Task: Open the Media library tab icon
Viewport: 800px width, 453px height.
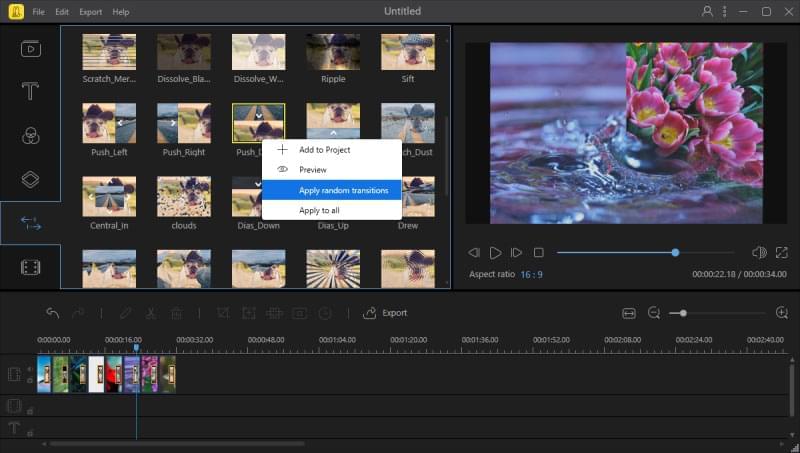Action: pos(30,48)
